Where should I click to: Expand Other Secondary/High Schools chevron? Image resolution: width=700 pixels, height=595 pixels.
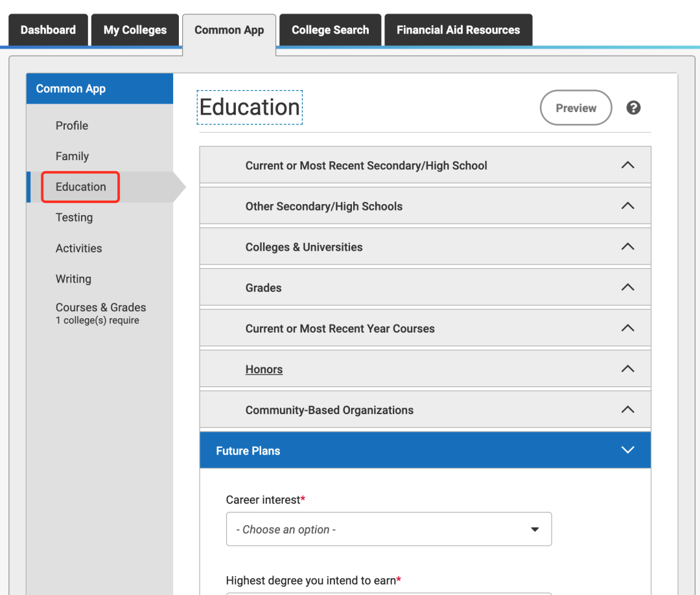(627, 205)
